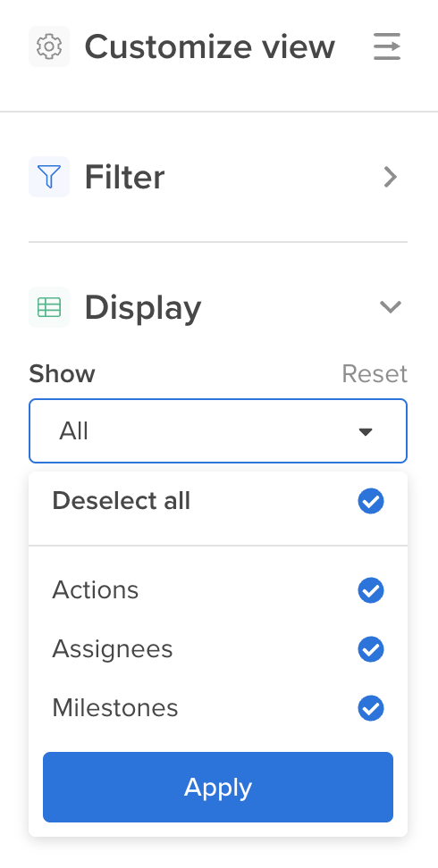This screenshot has width=438, height=868.
Task: Click the Apply button
Action: [218, 787]
